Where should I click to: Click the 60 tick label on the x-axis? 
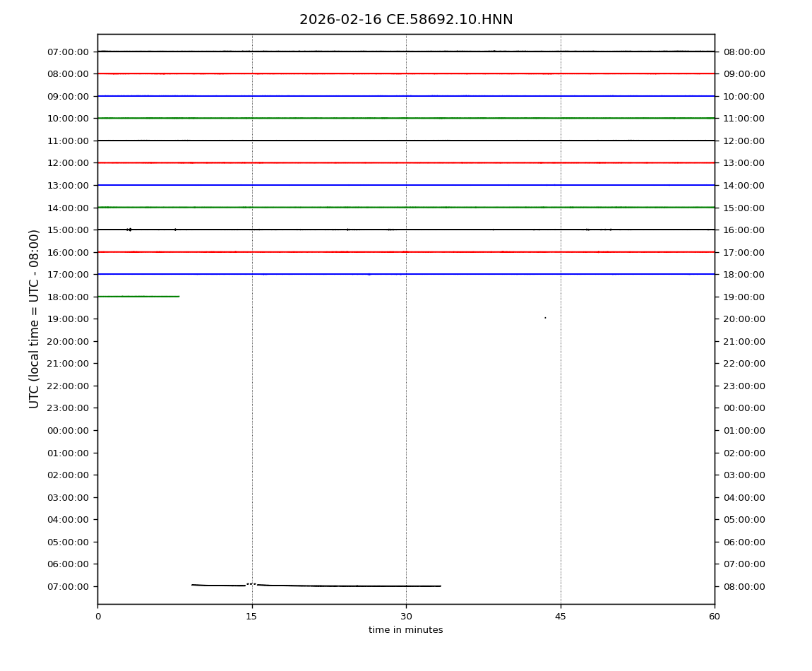(715, 617)
